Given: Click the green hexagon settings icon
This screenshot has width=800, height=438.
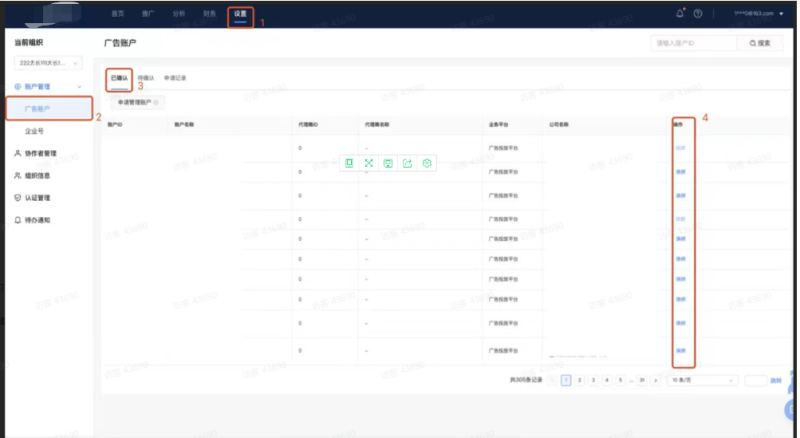Looking at the screenshot, I should click(427, 162).
